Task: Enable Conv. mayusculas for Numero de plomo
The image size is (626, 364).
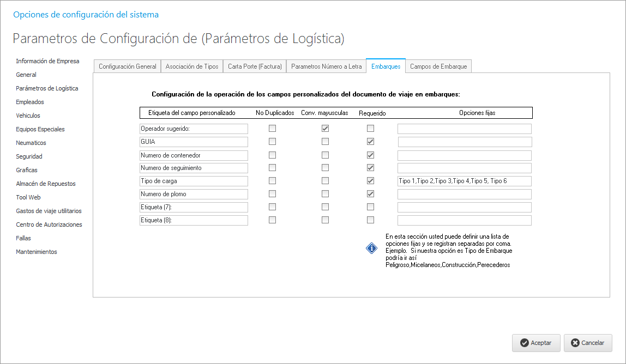Action: pos(326,194)
